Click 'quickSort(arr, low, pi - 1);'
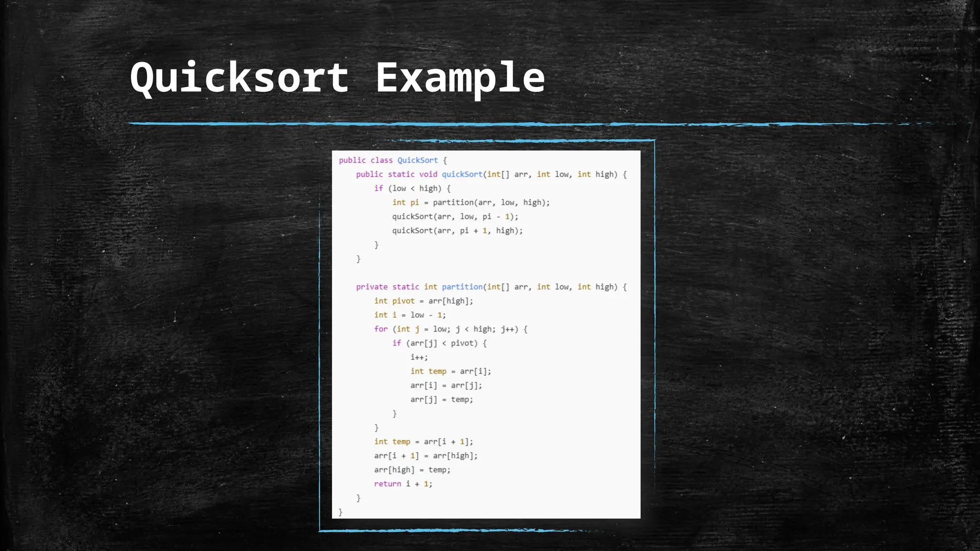Screen dimensions: 980x551 455,217
